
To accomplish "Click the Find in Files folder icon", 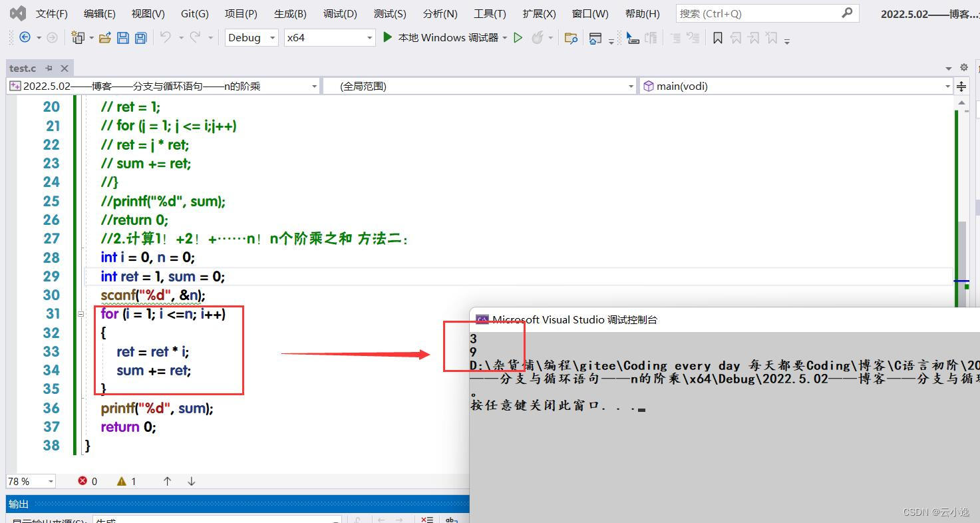I will (571, 38).
